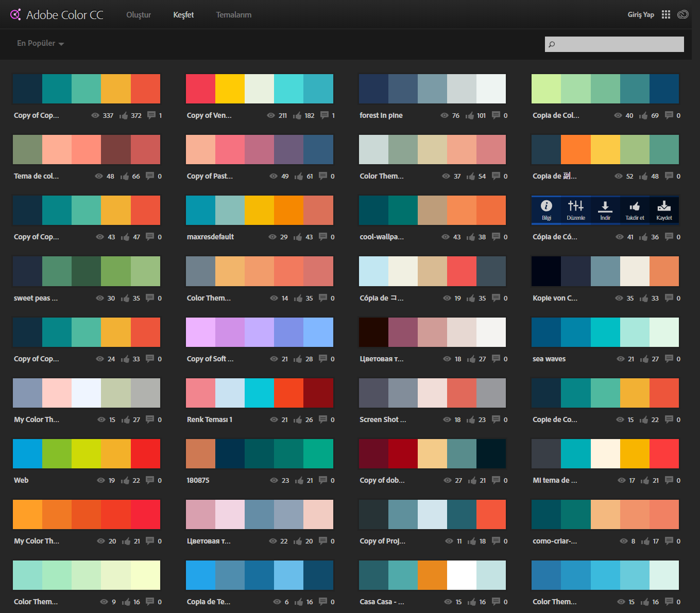
Task: Click likes thumb icon for Web theme
Action: point(125,480)
